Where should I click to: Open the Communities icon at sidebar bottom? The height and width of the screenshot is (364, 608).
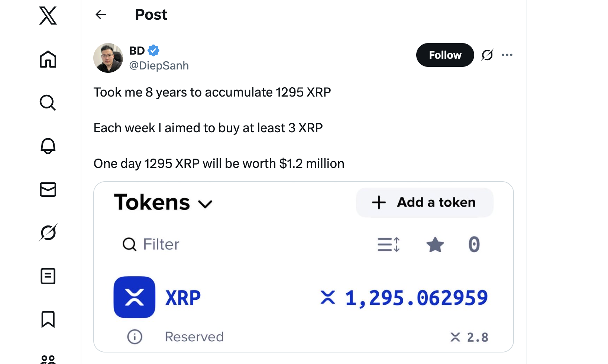pos(48,360)
